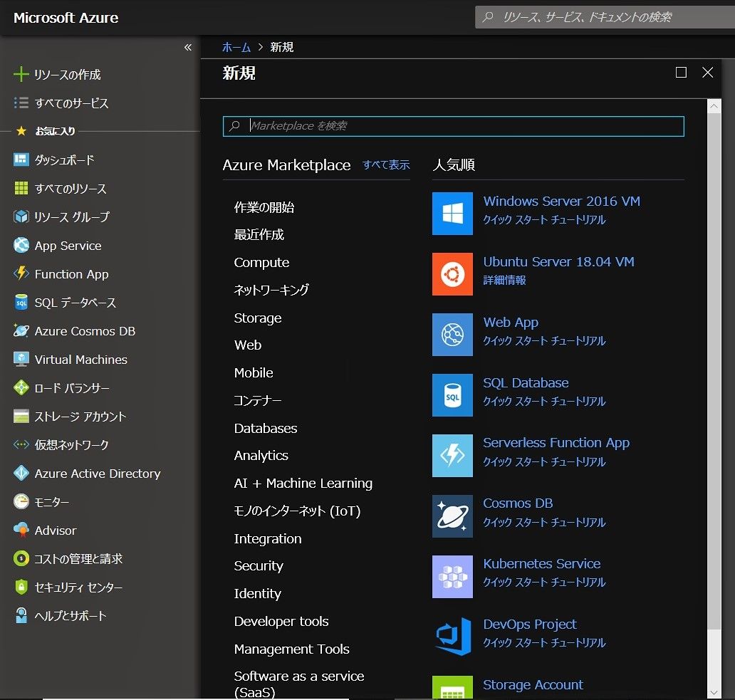The image size is (735, 700).
Task: Click the Serverless Function App tile icon
Action: 452,456
